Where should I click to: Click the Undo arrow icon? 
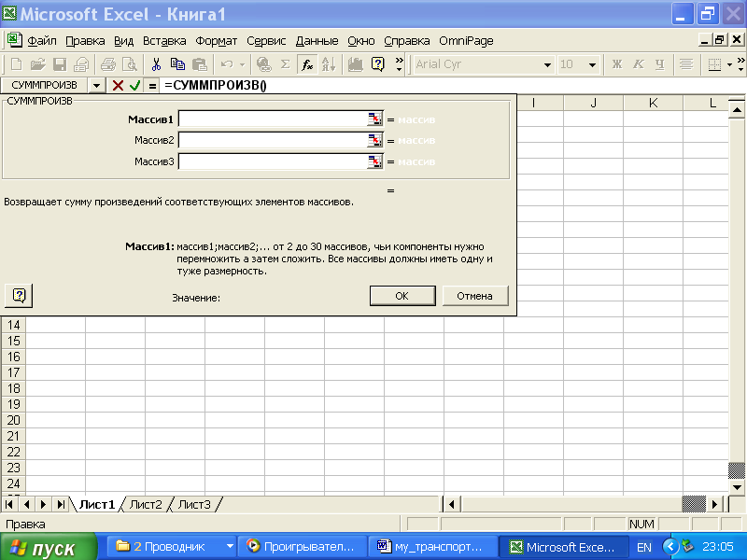coord(227,64)
